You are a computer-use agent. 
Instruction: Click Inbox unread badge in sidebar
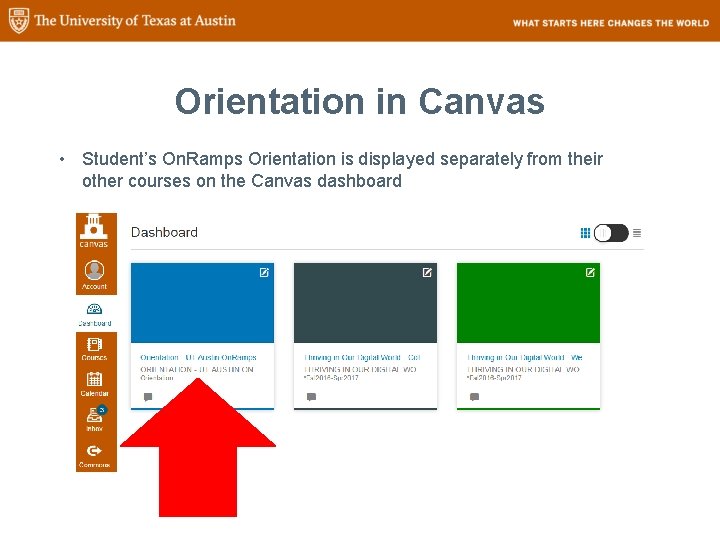(102, 410)
